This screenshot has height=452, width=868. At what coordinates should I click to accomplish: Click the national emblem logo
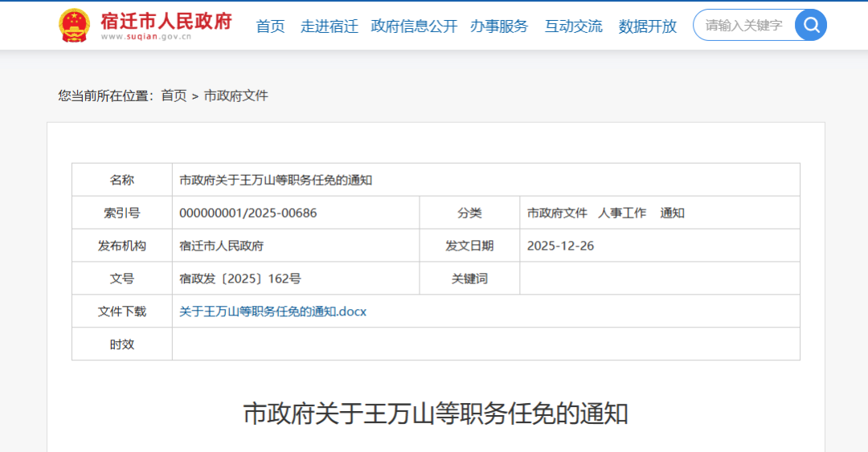74,26
